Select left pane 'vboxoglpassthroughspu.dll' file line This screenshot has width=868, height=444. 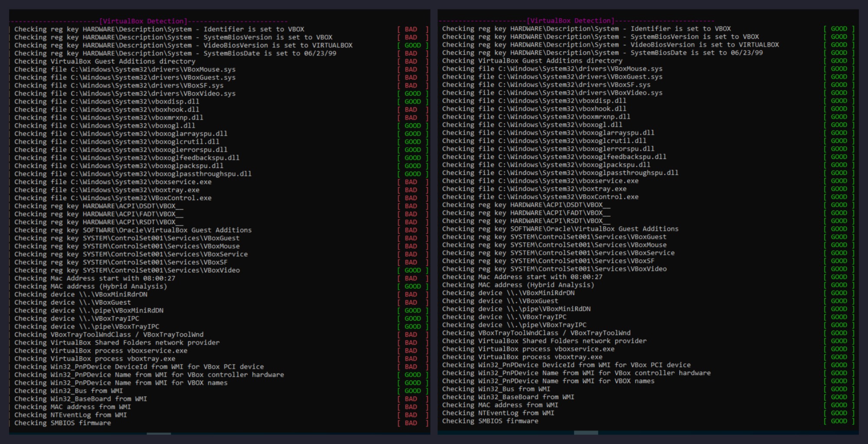point(133,174)
